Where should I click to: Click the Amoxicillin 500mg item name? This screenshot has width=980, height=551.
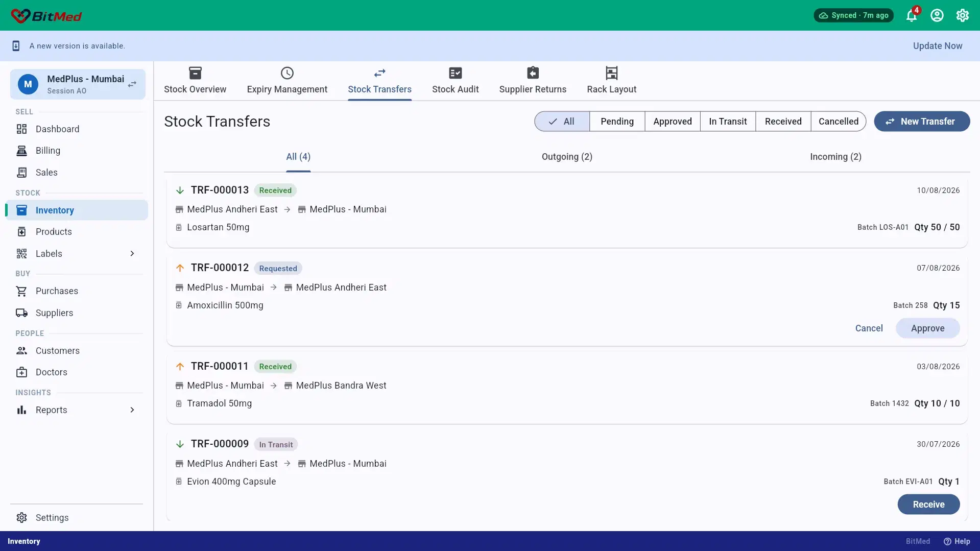(x=225, y=305)
